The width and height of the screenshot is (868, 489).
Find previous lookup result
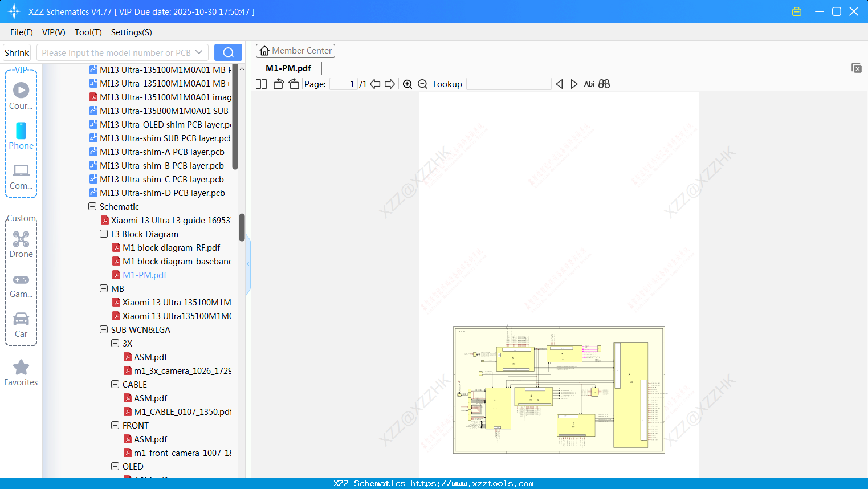point(559,84)
